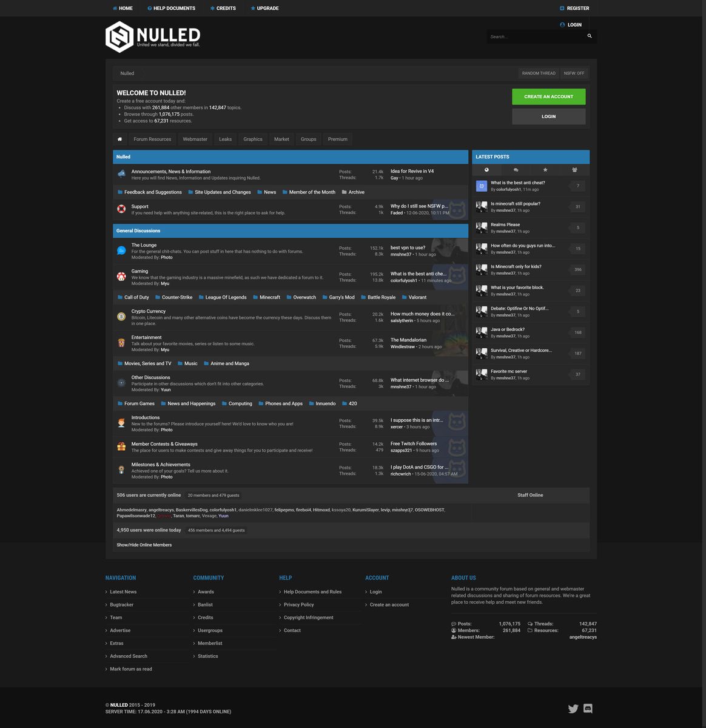Open the members tab in Latest Posts

[x=574, y=170]
